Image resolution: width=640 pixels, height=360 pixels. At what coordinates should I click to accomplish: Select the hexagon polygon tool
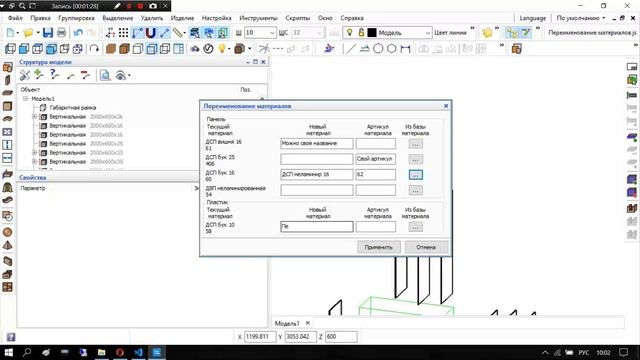(x=391, y=49)
